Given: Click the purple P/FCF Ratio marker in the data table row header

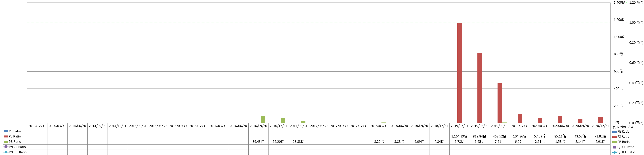Looking at the screenshot, I should [6, 147].
